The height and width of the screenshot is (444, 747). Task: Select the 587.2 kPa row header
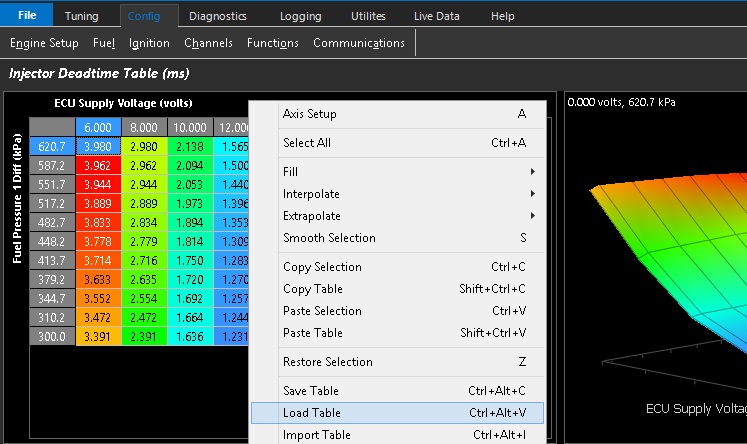point(52,165)
